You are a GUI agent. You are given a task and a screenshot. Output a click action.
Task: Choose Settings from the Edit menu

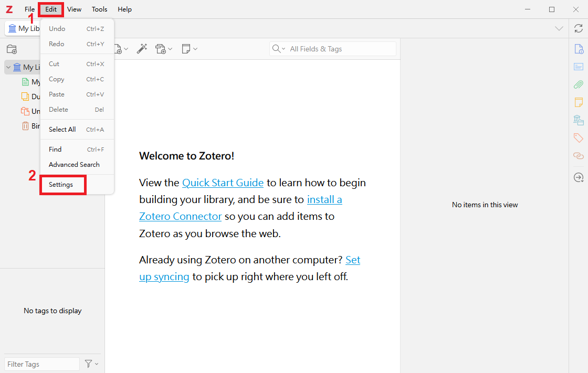click(61, 185)
